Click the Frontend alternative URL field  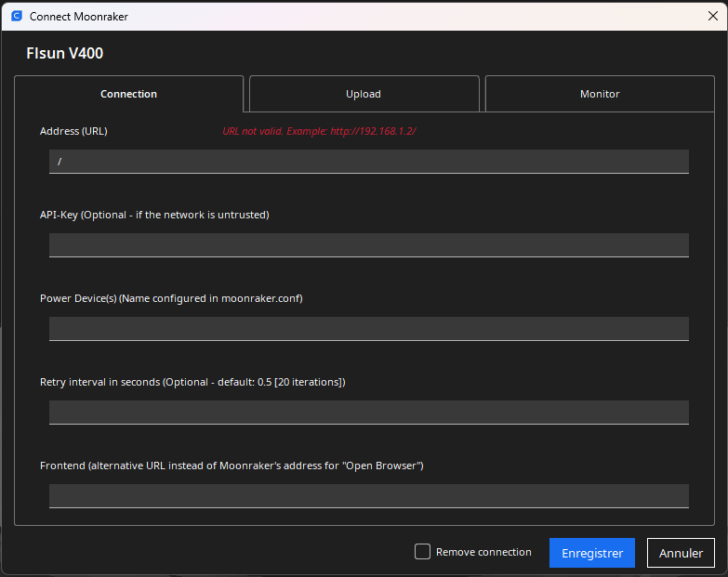tap(369, 496)
